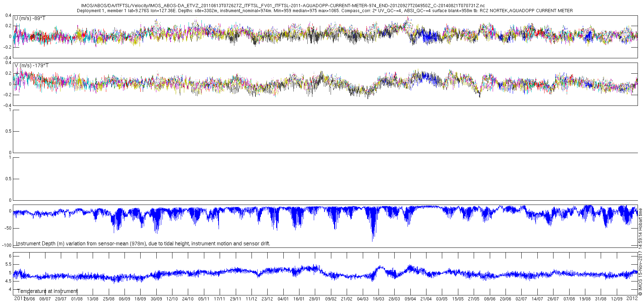Screen dimensions: 644x304
Task: Click the '01/08' date tick label
Action: tap(77, 299)
